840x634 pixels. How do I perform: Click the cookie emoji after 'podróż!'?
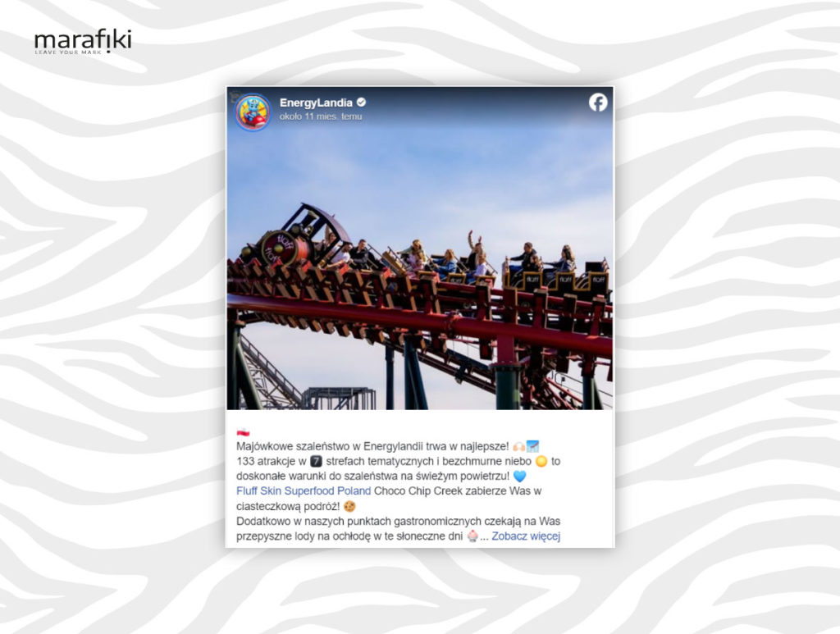click(349, 506)
